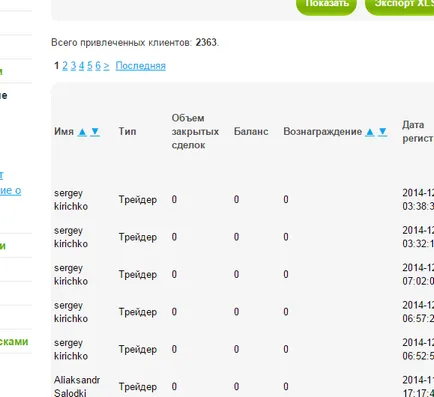This screenshot has width=434, height=397.
Task: Click the 17:17 registration date cell
Action: [418, 386]
